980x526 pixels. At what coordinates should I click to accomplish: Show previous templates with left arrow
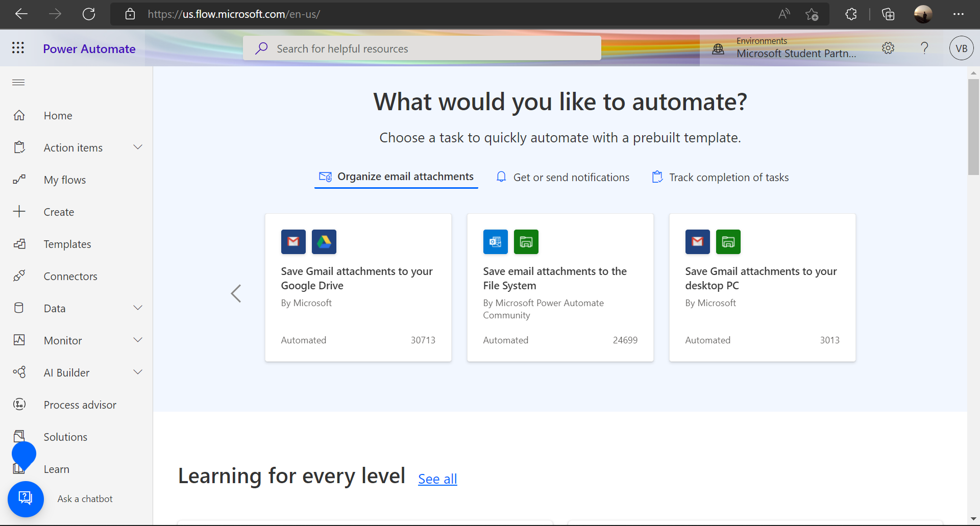click(x=236, y=293)
